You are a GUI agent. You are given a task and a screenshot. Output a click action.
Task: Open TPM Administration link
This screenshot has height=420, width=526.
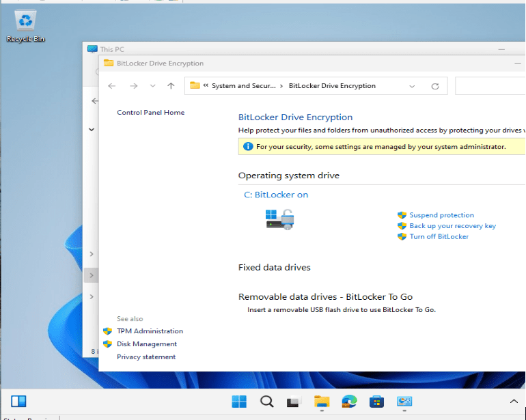tap(150, 331)
